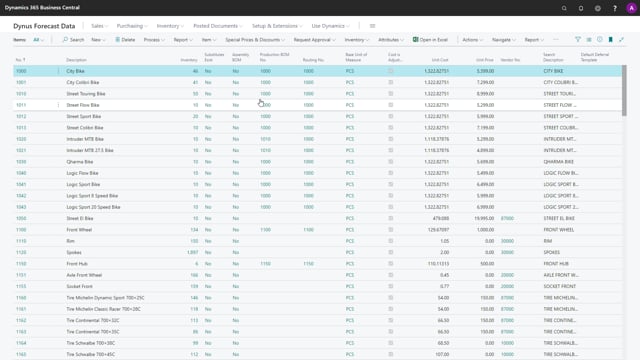
Task: Select the Qharma Bike description cell
Action: click(80, 162)
